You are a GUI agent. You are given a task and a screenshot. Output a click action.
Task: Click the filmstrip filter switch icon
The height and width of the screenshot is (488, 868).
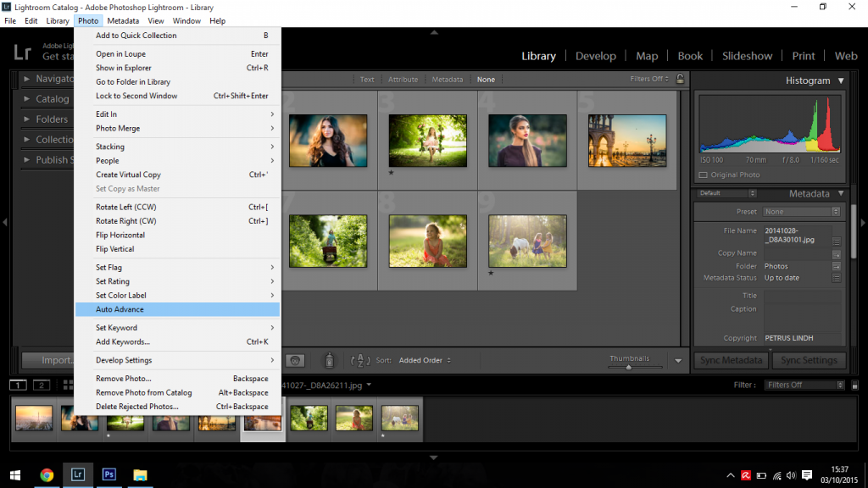point(854,385)
